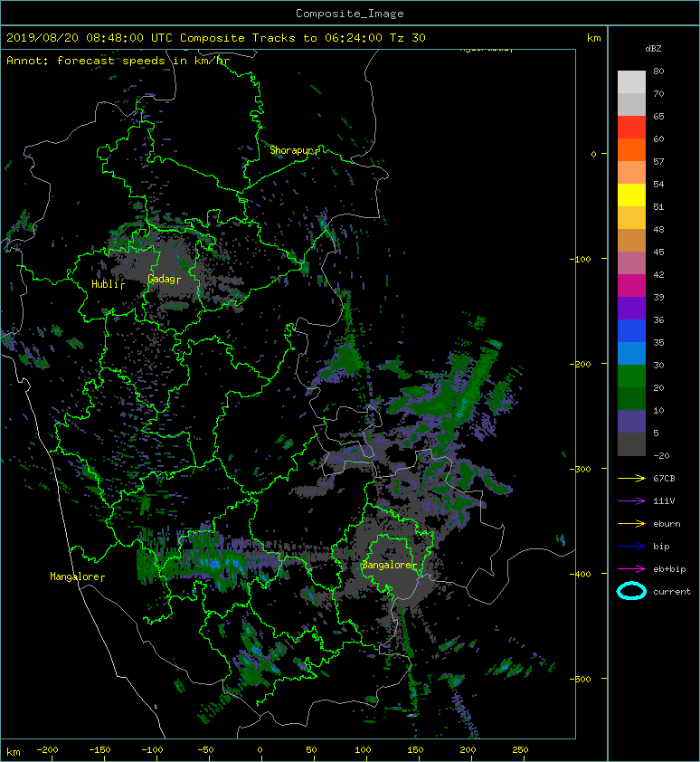
Task: Click the eburn arrow legend icon
Action: tap(631, 524)
